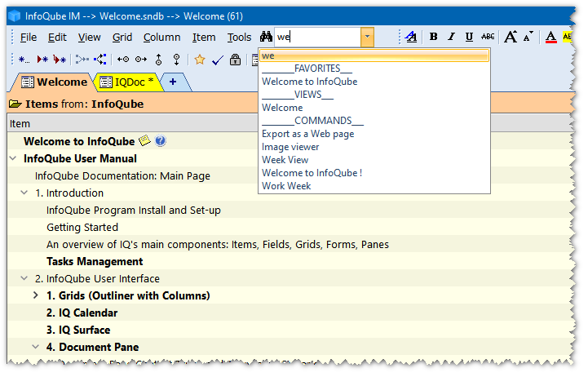Image resolution: width=588 pixels, height=377 pixels.
Task: Expand the 1. Grids (Outliner with Columns) node
Action: tap(36, 295)
